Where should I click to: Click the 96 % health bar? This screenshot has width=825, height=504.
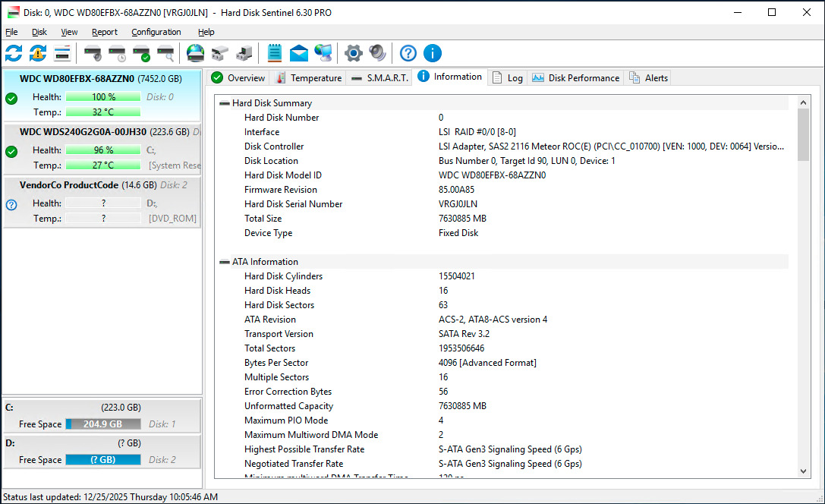[x=103, y=150]
